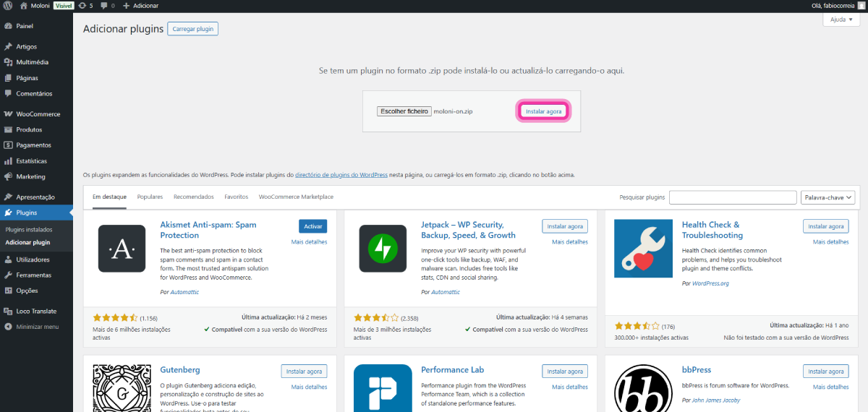Open the Painel dashboard icon in sidebar
Image resolution: width=868 pixels, height=412 pixels.
8,26
